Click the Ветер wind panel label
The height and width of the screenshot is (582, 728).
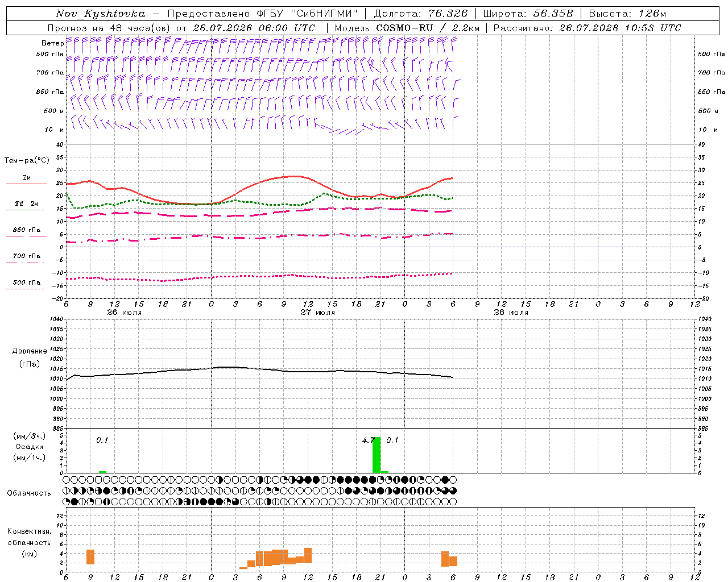pyautogui.click(x=52, y=43)
